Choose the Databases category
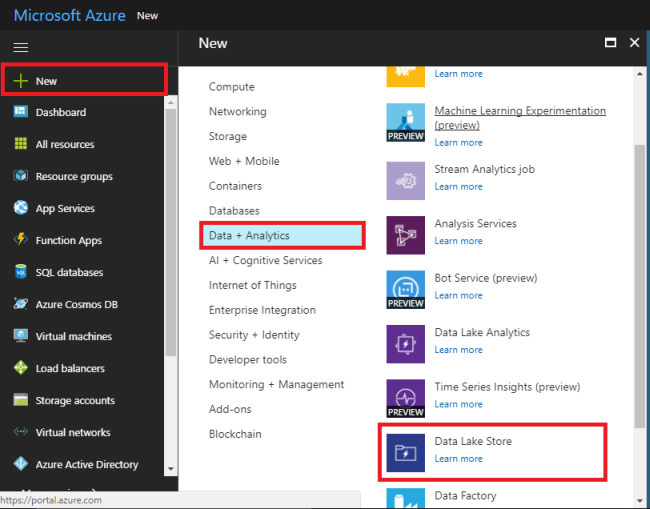Screen dimensions: 650x509 coord(234,211)
